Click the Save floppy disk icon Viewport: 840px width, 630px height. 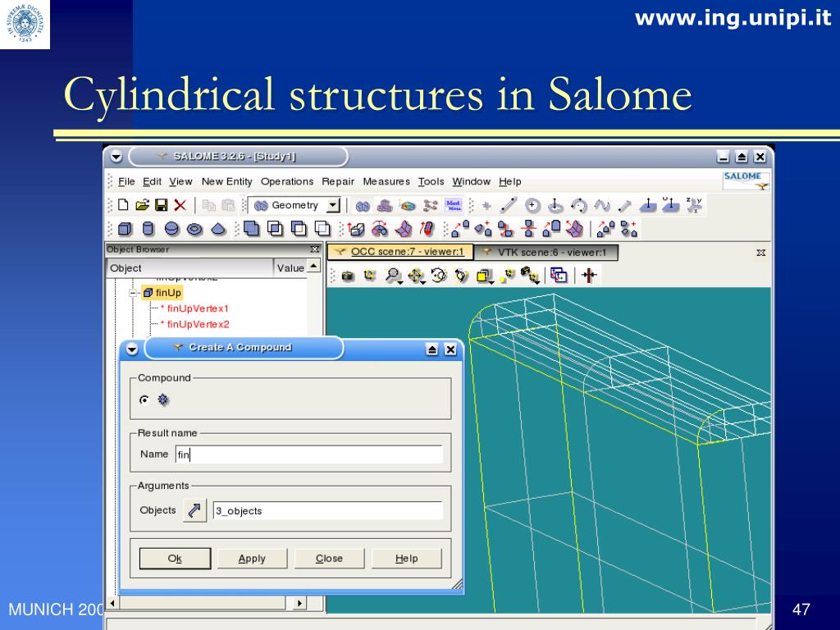tap(161, 204)
